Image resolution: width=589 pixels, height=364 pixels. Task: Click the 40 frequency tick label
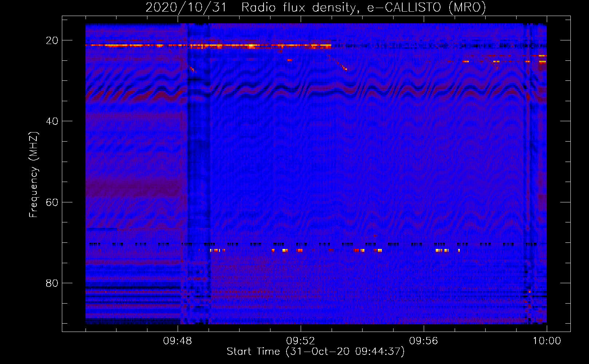[x=52, y=121]
